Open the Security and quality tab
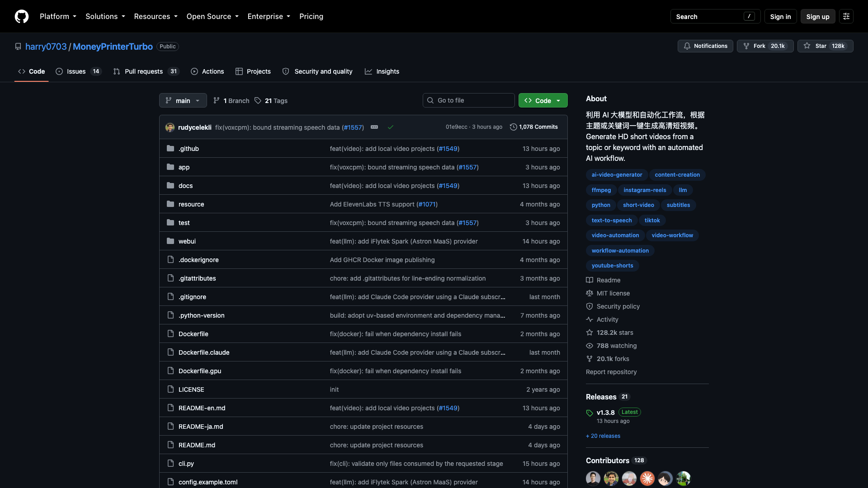Viewport: 868px width, 488px height. tap(317, 71)
